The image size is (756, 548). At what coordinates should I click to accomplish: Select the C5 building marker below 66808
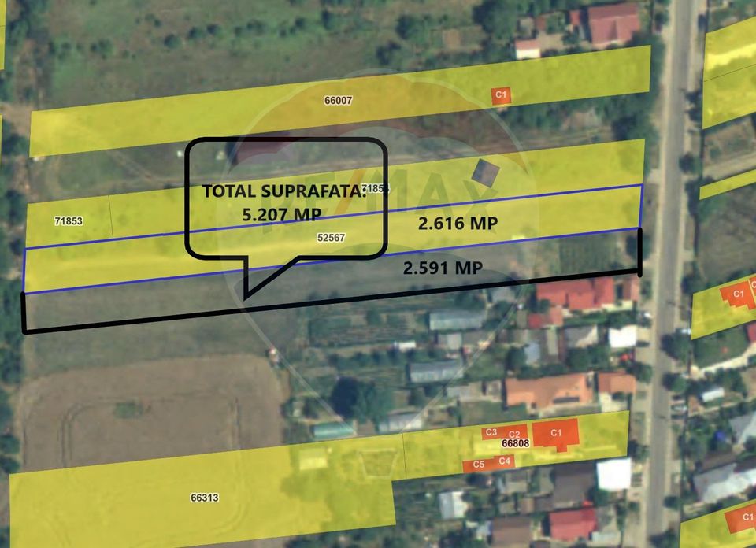pyautogui.click(x=477, y=465)
